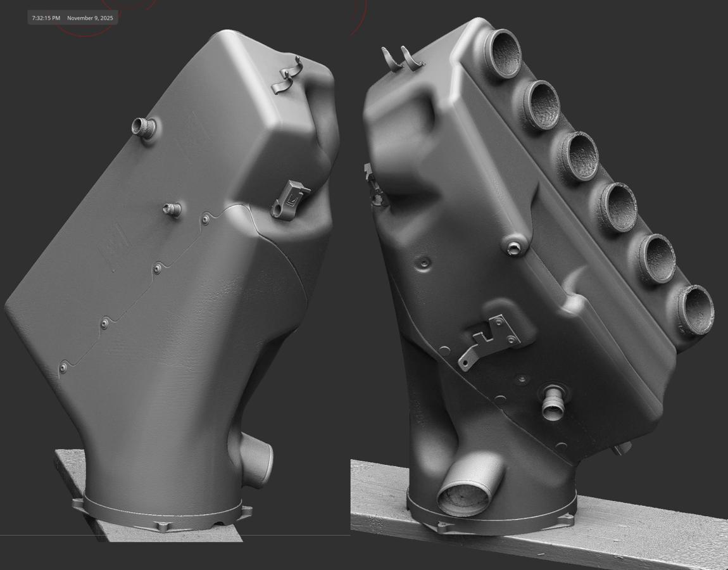Click the large outlet pipe opening in right view
This screenshot has height=570, width=728.
click(x=463, y=497)
